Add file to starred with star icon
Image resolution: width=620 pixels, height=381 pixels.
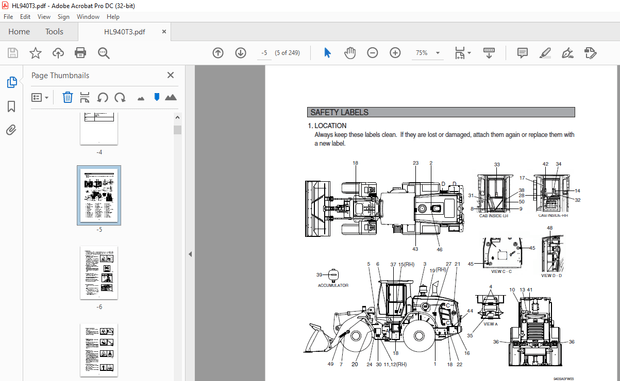pyautogui.click(x=36, y=53)
